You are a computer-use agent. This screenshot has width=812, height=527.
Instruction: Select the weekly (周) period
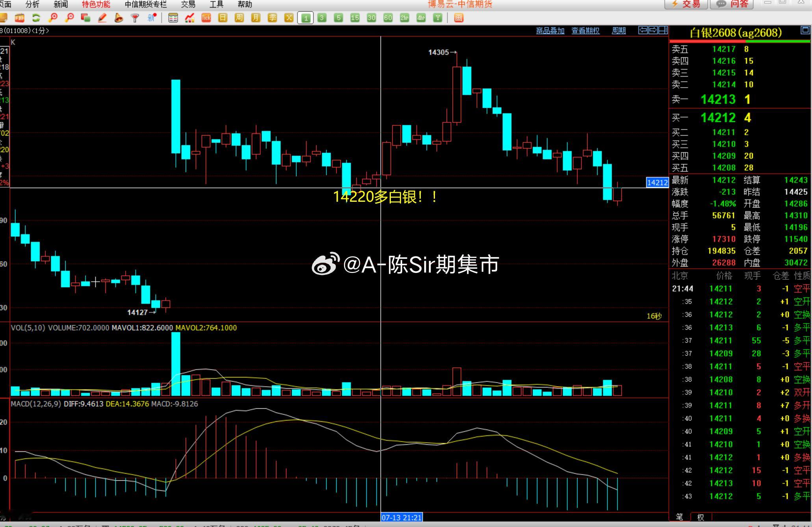pos(239,18)
